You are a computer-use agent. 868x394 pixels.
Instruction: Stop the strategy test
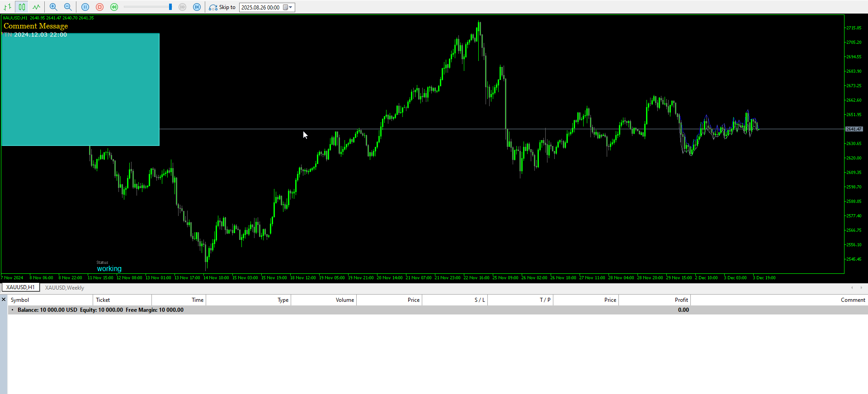point(100,7)
